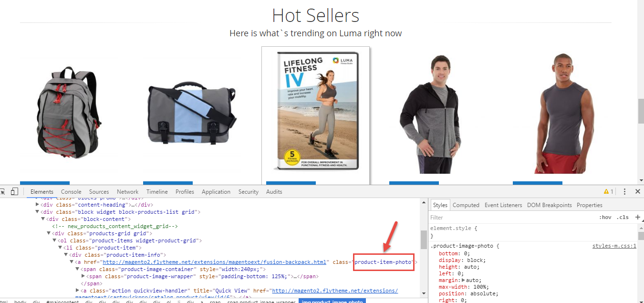Open the Sources tab
The image size is (644, 303).
[x=99, y=192]
